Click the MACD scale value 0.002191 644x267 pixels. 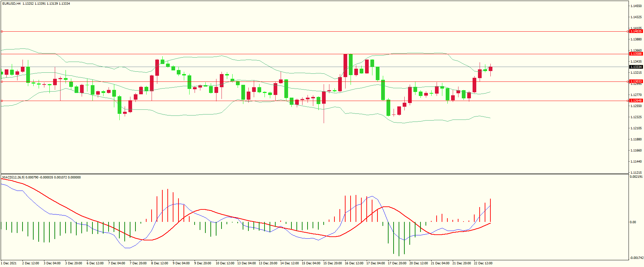click(x=636, y=177)
